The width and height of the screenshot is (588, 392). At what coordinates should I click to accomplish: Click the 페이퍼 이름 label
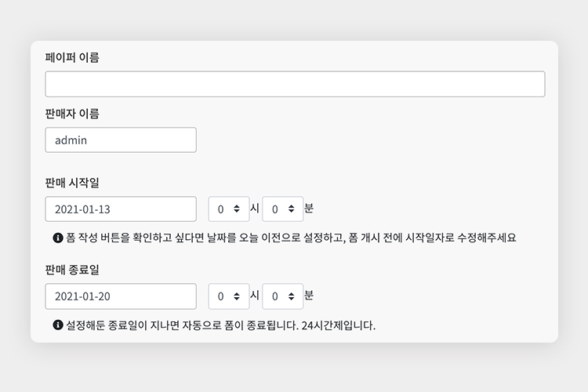click(72, 57)
